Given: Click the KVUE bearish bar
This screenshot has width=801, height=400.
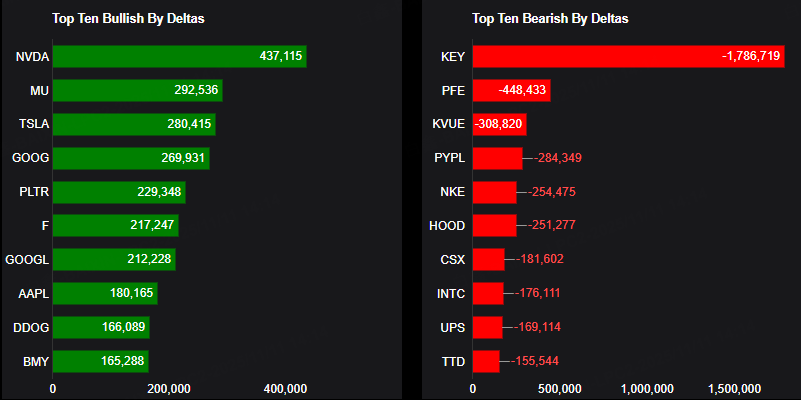Looking at the screenshot, I should pos(499,125).
